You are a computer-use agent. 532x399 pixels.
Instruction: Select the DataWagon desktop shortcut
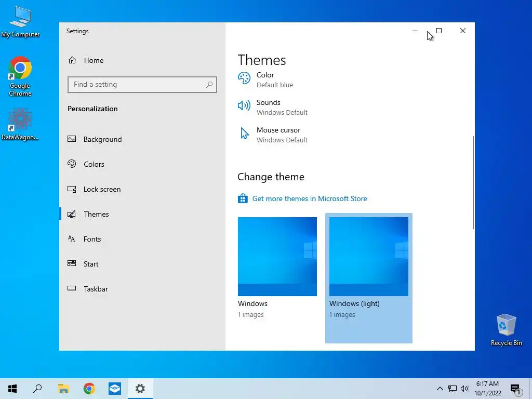point(20,124)
